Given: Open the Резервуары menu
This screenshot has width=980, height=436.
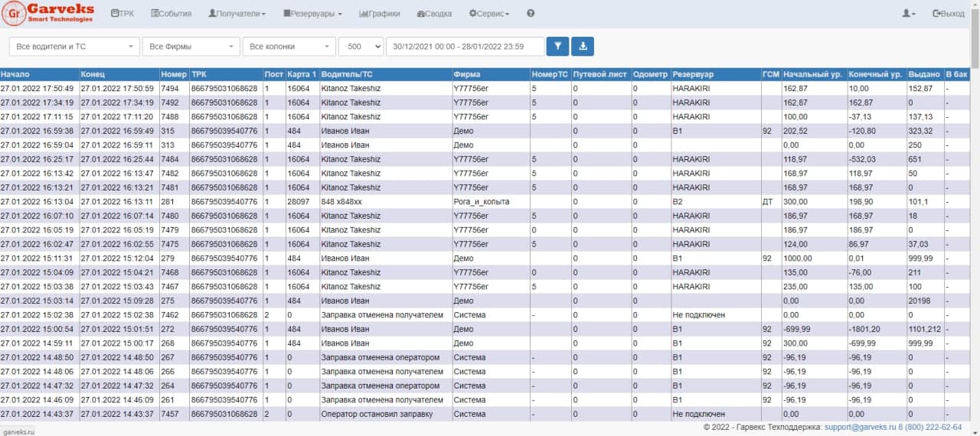Looking at the screenshot, I should tap(312, 14).
